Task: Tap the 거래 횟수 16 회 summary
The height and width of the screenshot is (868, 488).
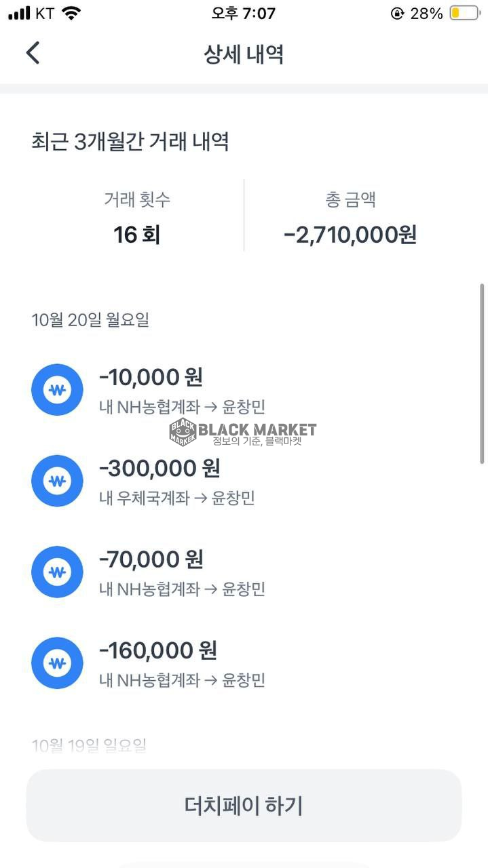Action: (x=136, y=217)
